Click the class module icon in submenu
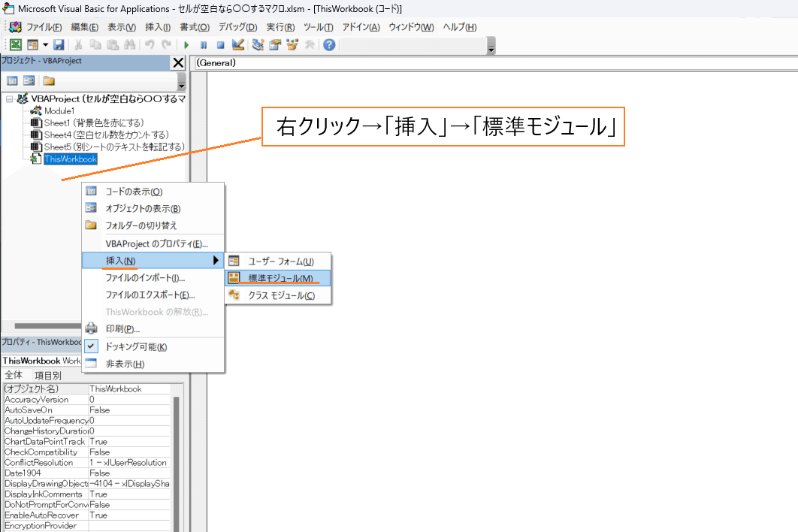798x532 pixels. coord(234,295)
